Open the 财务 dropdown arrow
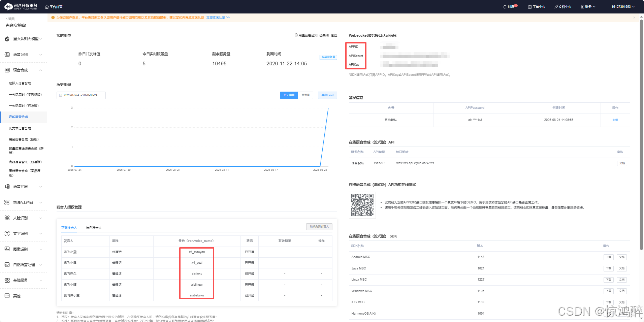Viewport: 644px width, 322px height. pos(594,7)
